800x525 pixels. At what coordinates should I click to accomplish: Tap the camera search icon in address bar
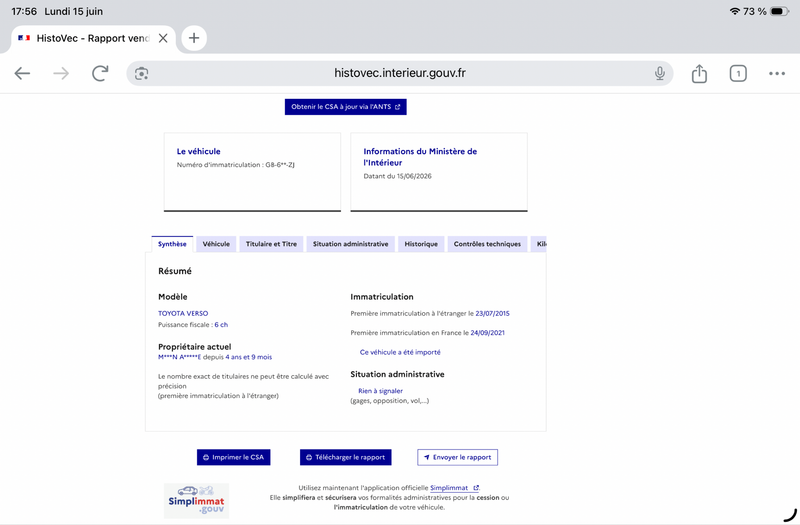tap(141, 73)
